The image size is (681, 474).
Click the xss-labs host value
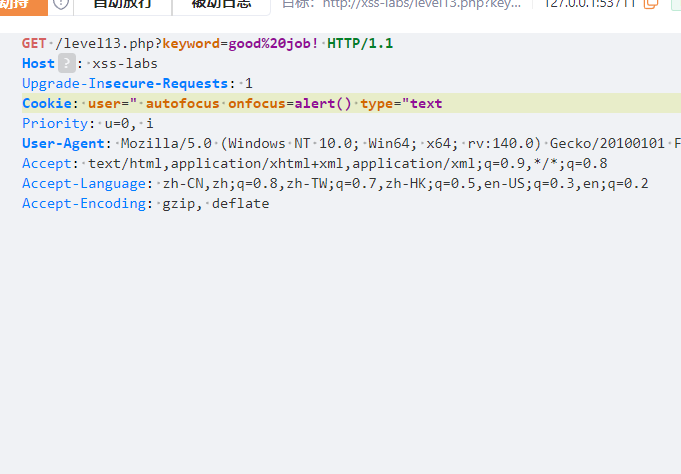click(x=125, y=63)
